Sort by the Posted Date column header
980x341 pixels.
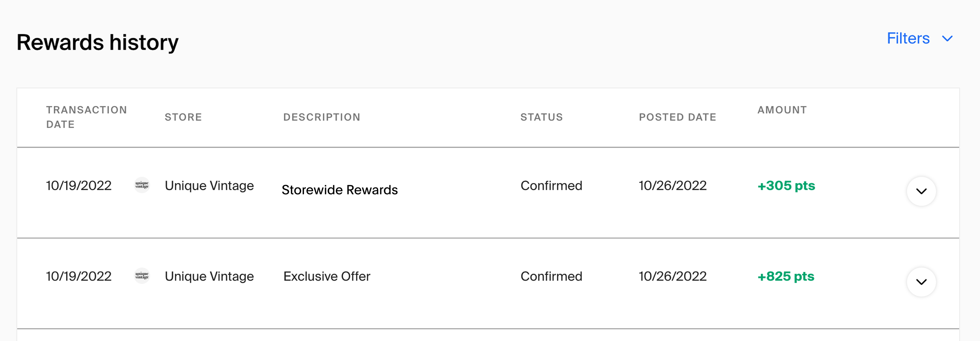coord(677,117)
